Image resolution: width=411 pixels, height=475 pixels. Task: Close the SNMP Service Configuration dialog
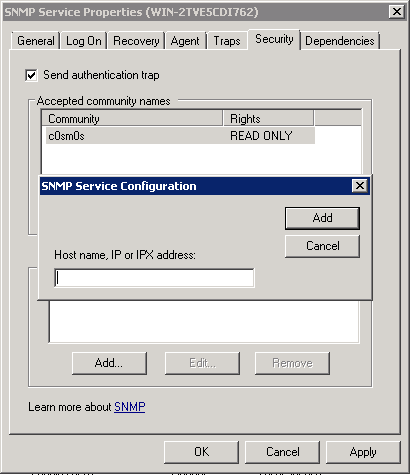360,186
